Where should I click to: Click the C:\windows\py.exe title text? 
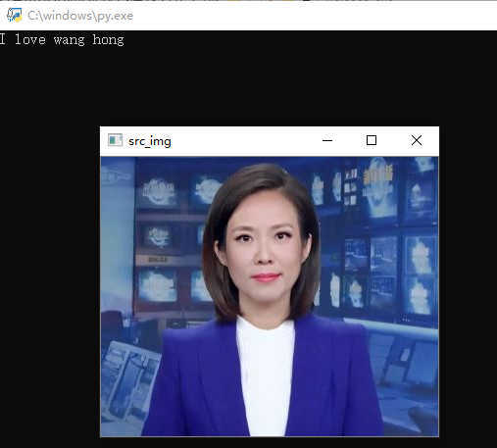click(80, 16)
